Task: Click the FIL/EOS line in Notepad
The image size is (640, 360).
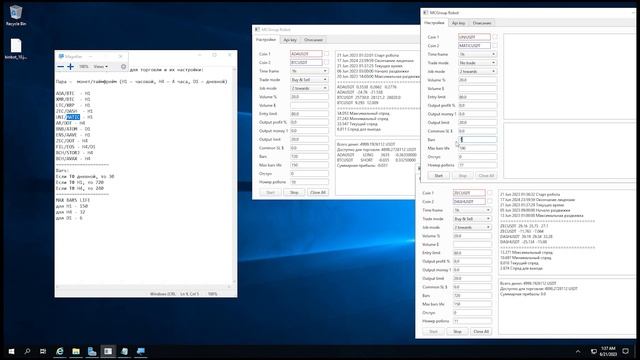Action: (x=76, y=147)
